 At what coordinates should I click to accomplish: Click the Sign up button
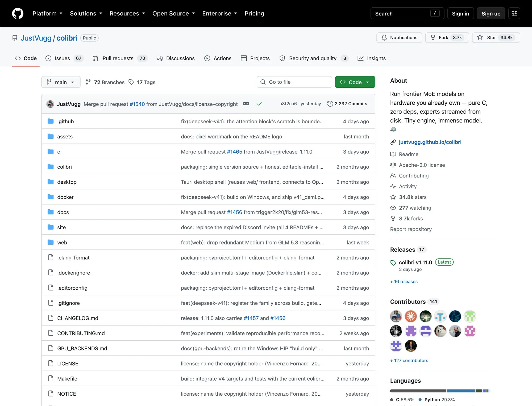(x=491, y=14)
